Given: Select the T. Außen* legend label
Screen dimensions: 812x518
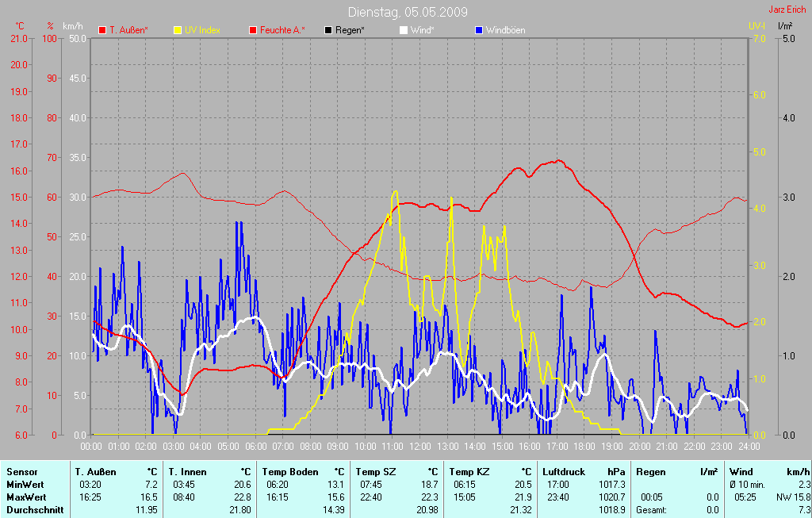Looking at the screenshot, I should [128, 30].
